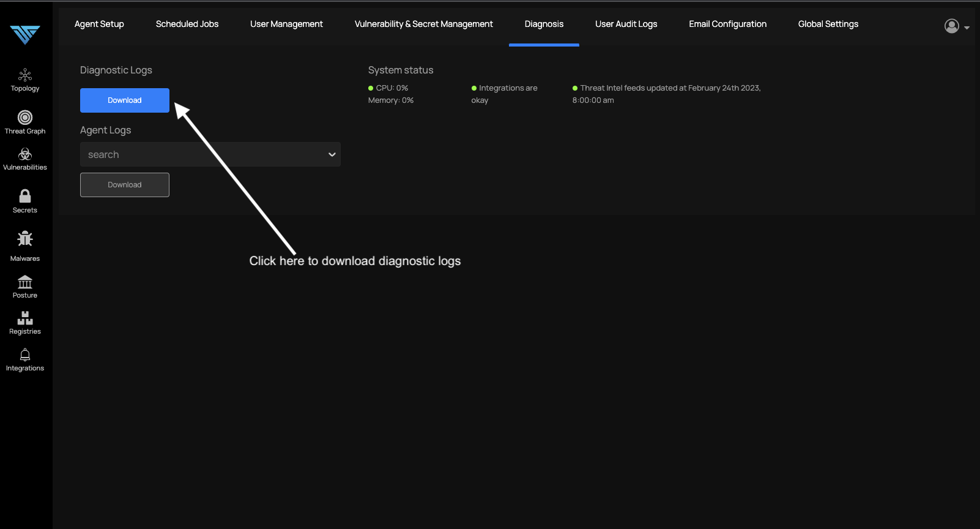Open the Integrations bell icon
Viewport: 980px width, 529px height.
pyautogui.click(x=25, y=355)
